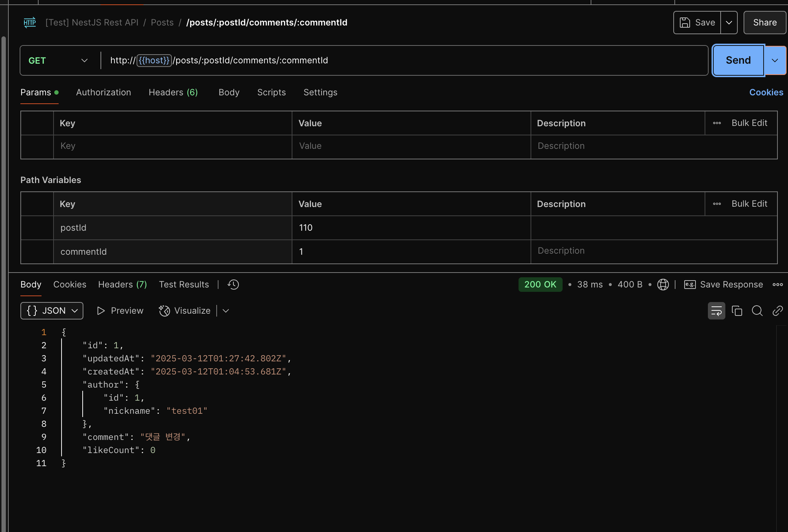Click the Send button
The image size is (788, 532).
point(738,60)
